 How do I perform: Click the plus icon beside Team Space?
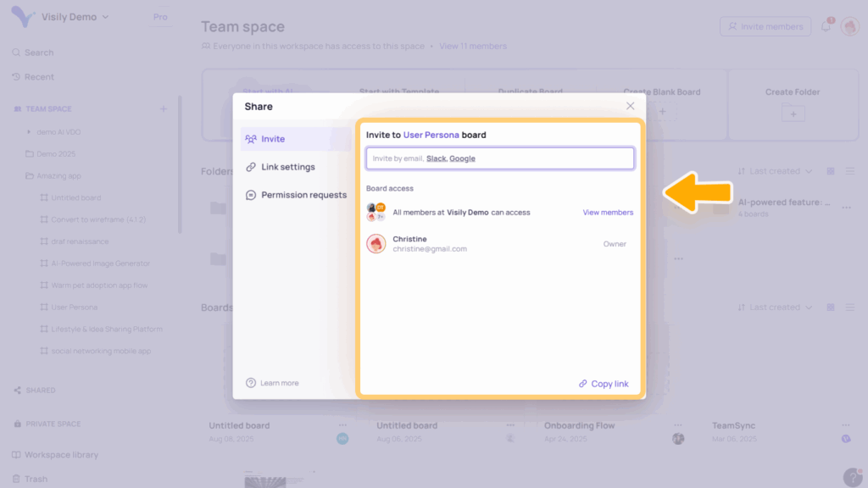pos(164,108)
